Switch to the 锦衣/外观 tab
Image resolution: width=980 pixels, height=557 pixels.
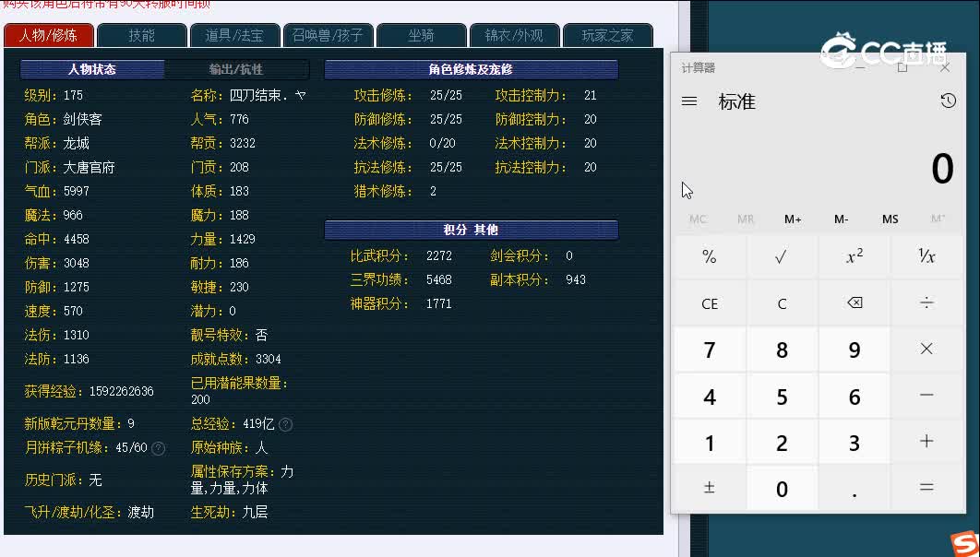(515, 35)
